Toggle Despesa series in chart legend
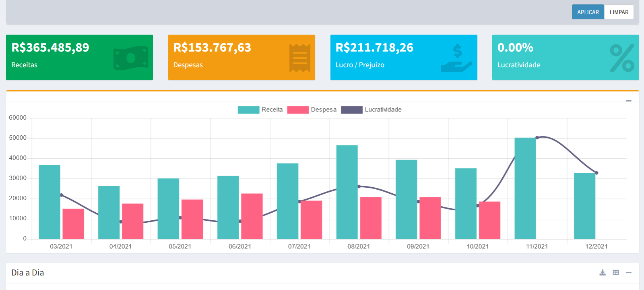644x290 pixels. (x=312, y=110)
